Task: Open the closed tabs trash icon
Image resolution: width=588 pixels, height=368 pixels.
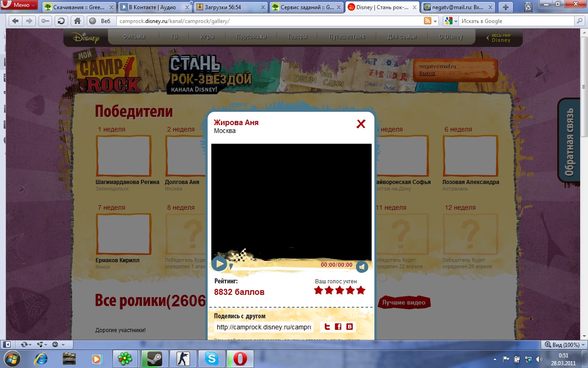Action: click(528, 7)
